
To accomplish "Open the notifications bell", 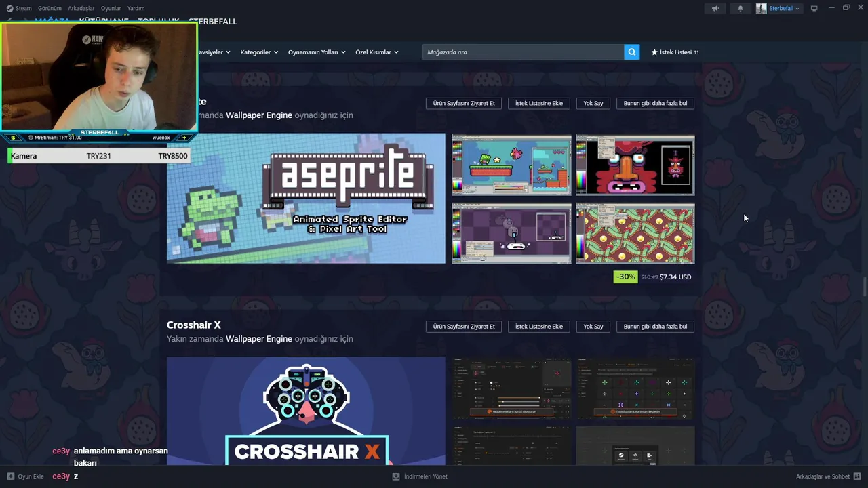I will tap(740, 8).
